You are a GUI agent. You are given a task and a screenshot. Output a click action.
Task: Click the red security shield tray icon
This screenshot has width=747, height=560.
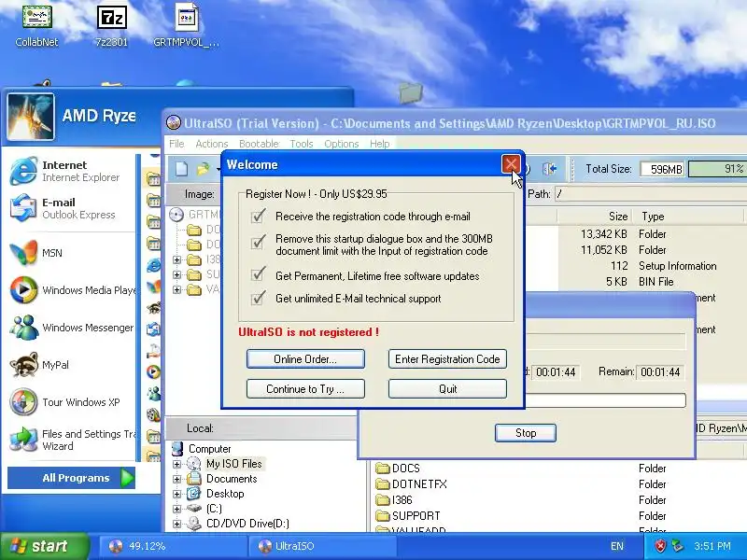[660, 546]
